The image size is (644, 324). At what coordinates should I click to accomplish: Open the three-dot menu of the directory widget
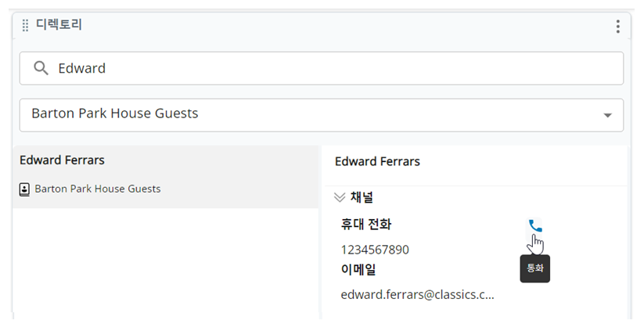pos(617,27)
